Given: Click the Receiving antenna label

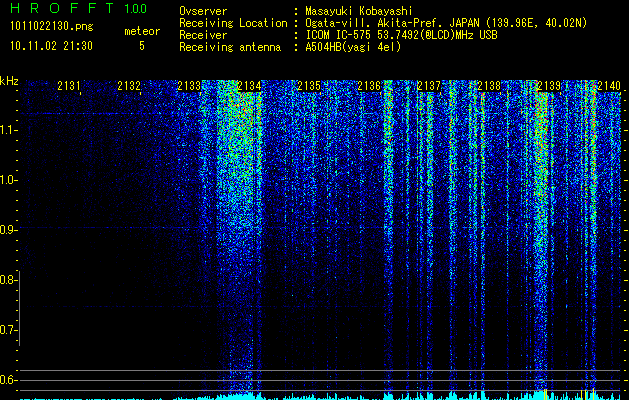Looking at the screenshot, I should tap(230, 47).
